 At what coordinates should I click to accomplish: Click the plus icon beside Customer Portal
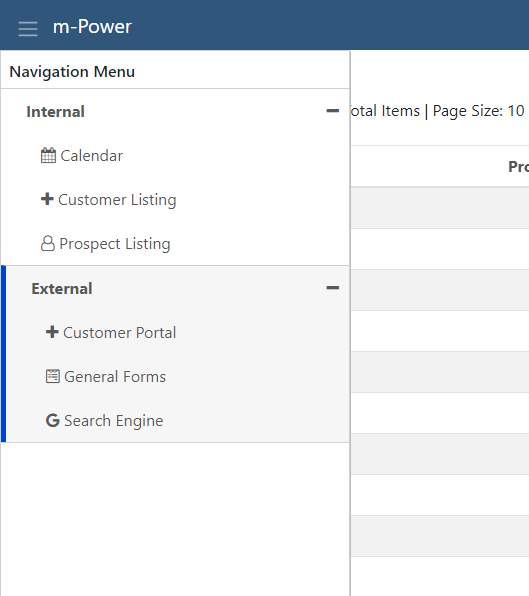[52, 332]
